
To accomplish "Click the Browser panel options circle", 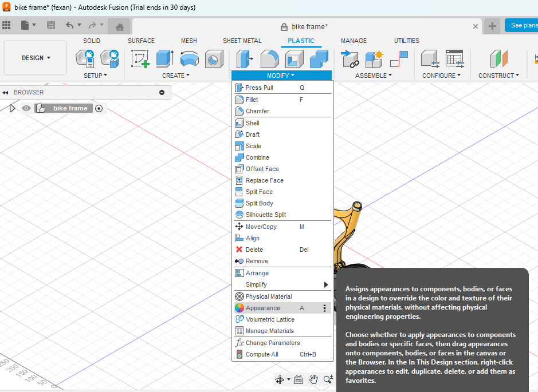I will tap(162, 93).
